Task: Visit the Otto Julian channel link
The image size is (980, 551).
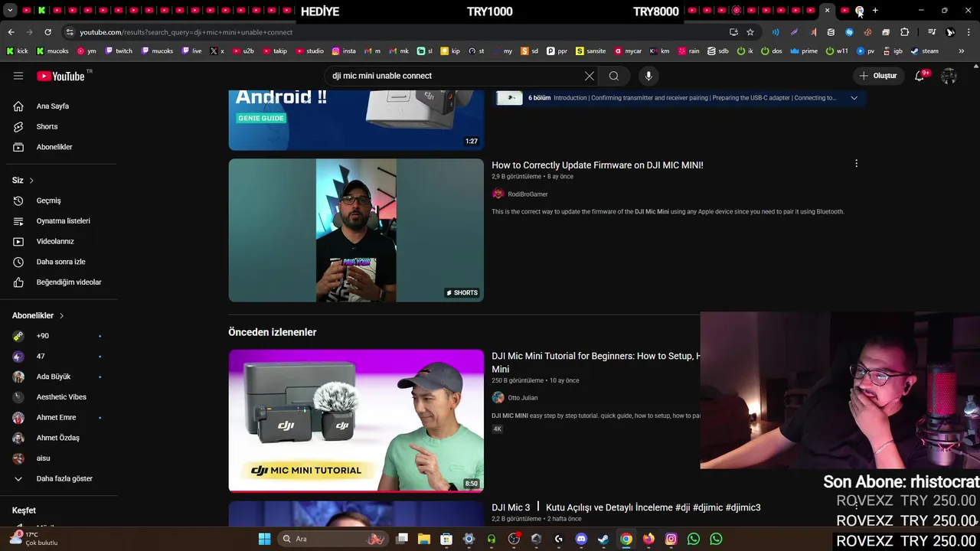Action: [522, 398]
